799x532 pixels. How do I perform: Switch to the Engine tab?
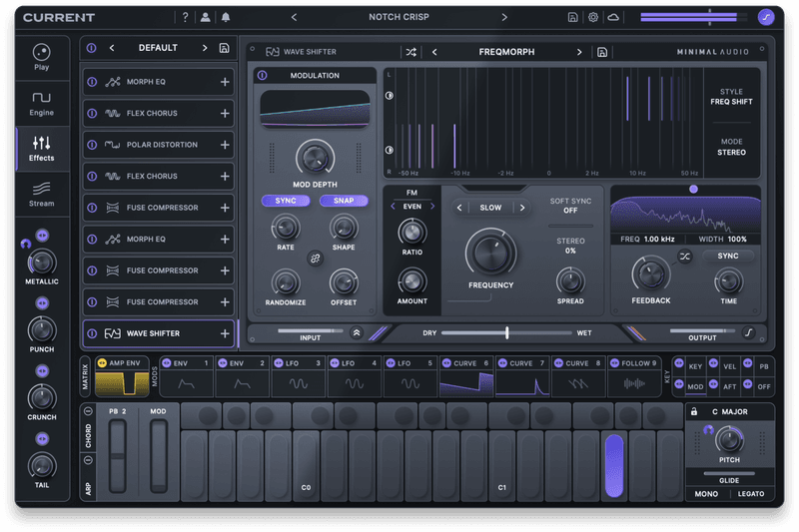(42, 104)
